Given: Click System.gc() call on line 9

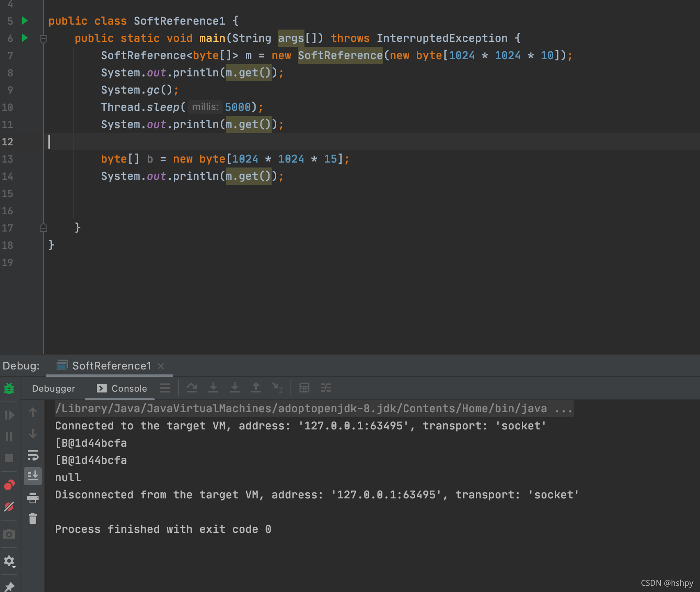Looking at the screenshot, I should 140,90.
